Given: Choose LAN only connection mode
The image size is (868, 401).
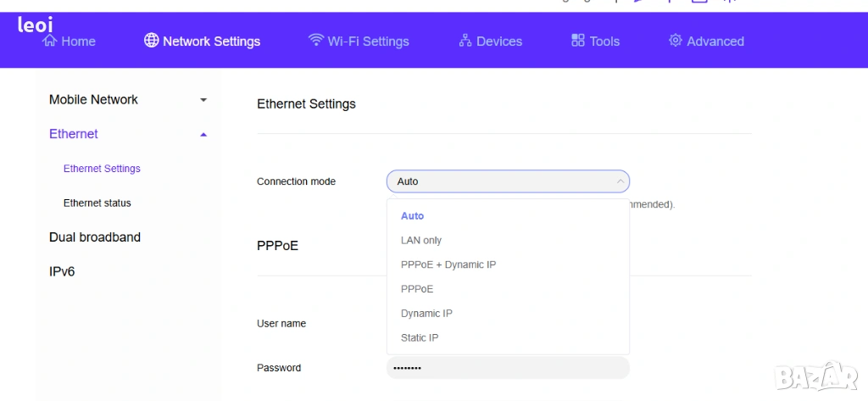Looking at the screenshot, I should pyautogui.click(x=421, y=241).
